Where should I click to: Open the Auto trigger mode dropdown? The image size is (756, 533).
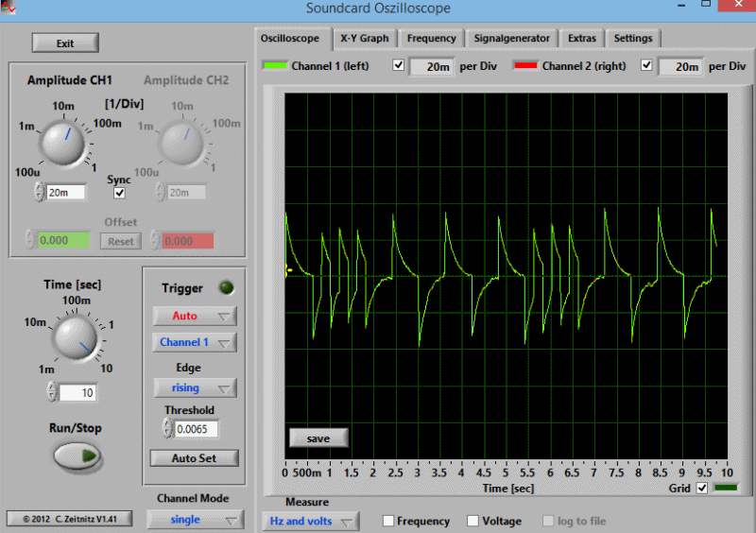[x=195, y=316]
